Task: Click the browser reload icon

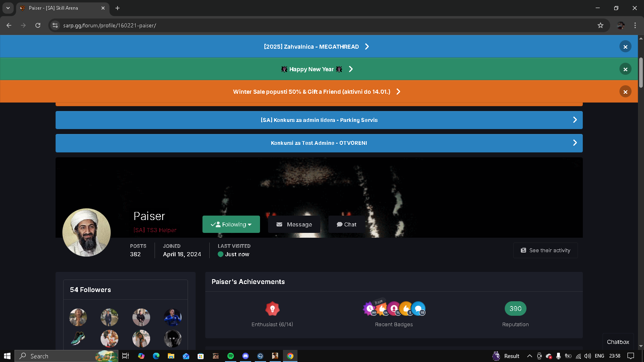Action: coord(38,25)
